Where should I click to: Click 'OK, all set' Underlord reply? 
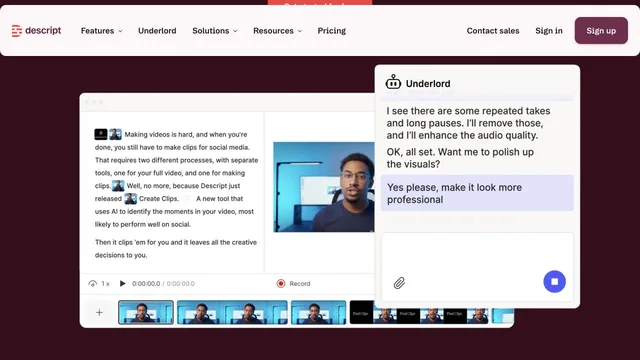click(460, 158)
